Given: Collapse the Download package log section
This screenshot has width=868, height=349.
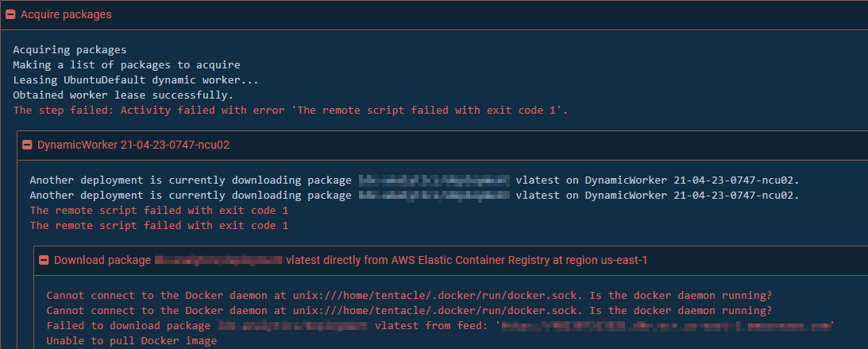Looking at the screenshot, I should [x=43, y=260].
